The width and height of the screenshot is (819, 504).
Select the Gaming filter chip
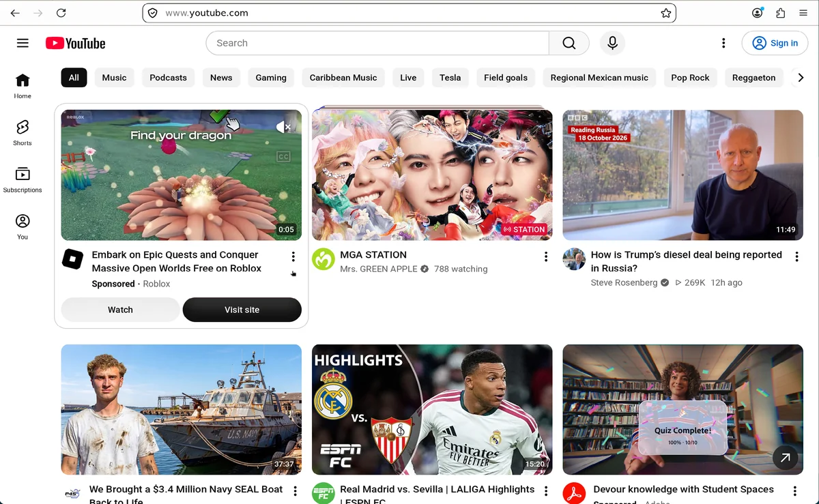click(271, 78)
